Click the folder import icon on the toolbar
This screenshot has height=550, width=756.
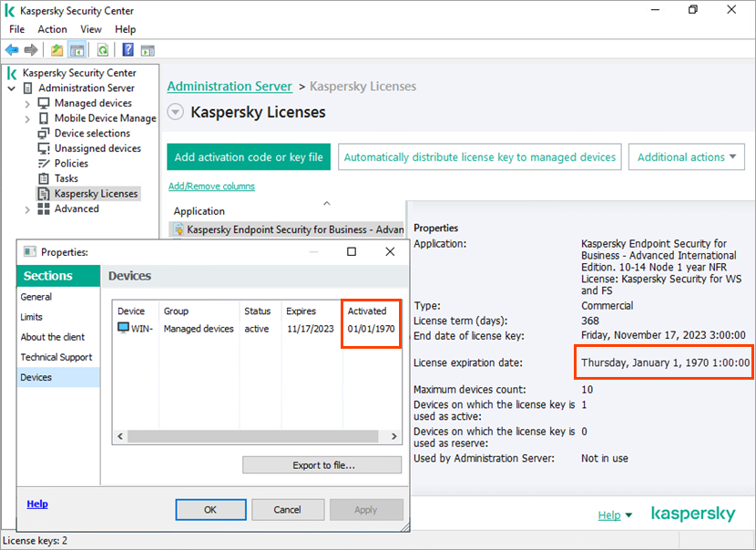tap(56, 49)
